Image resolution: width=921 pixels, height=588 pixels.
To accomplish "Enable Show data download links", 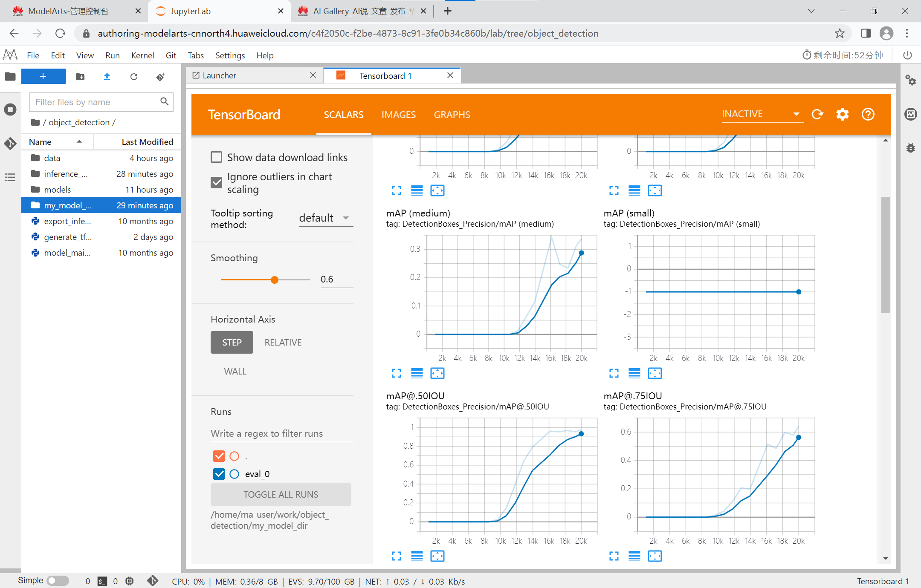I will [x=217, y=157].
